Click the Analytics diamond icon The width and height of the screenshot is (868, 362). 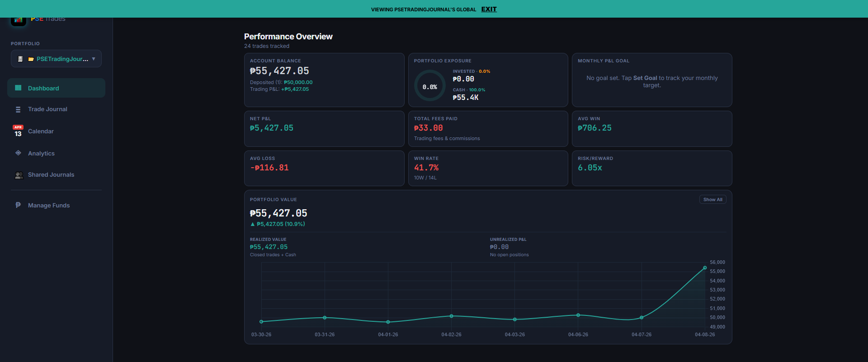coord(18,153)
